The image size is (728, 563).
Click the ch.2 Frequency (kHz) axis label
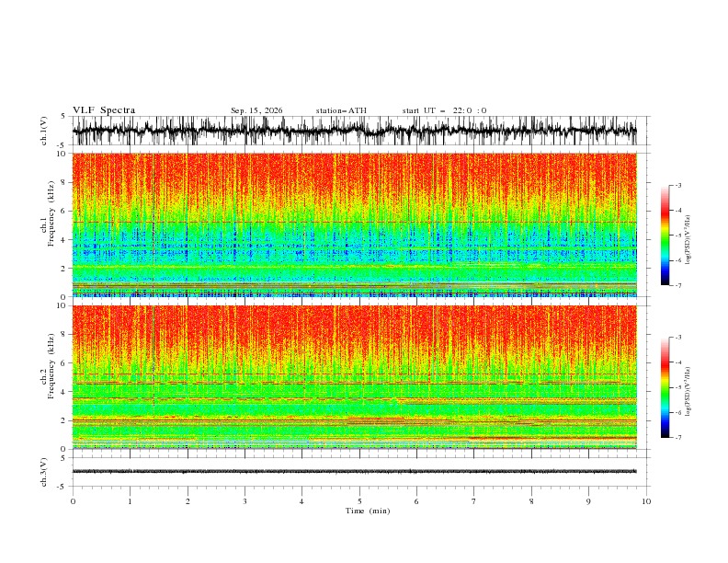click(48, 377)
